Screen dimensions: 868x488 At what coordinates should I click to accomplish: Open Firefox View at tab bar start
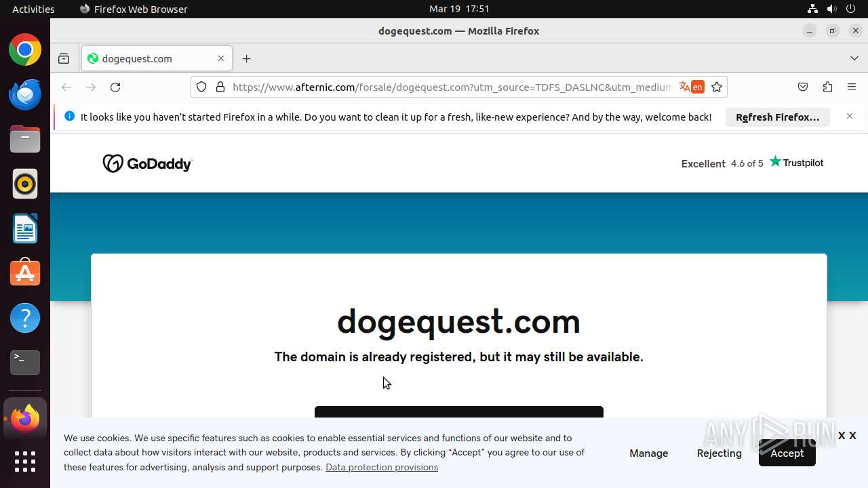tap(64, 59)
